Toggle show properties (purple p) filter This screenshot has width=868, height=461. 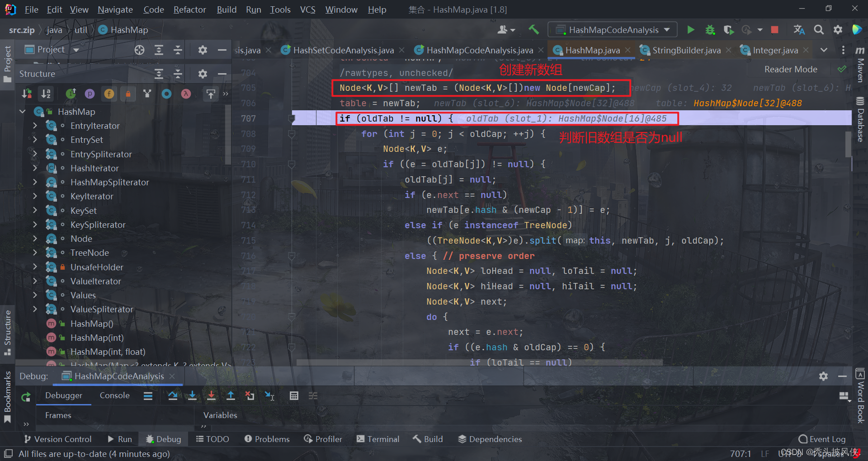tap(90, 94)
